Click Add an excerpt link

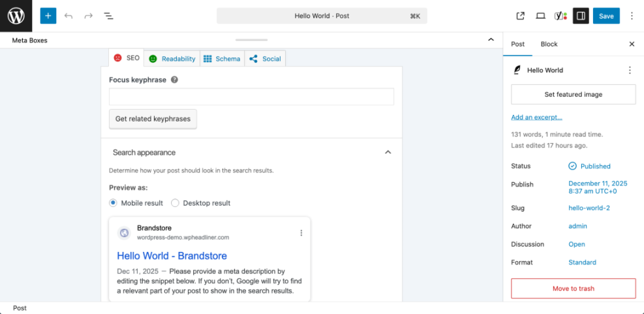point(536,118)
